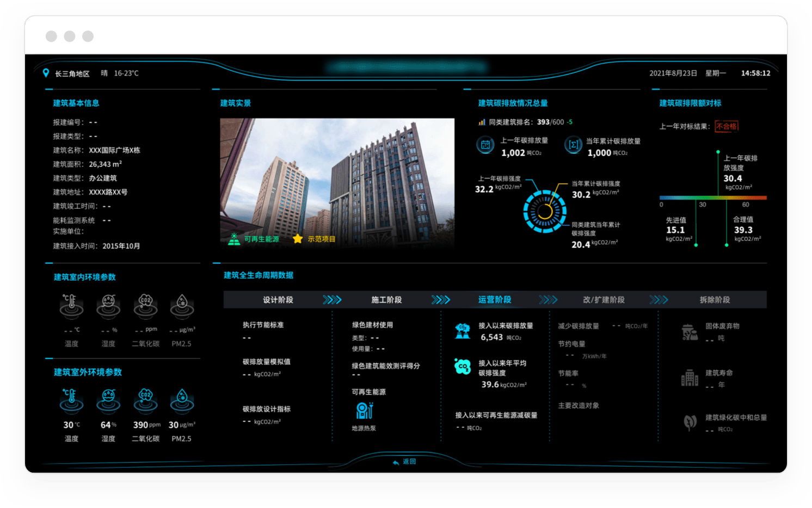812x508 pixels.
Task: Open the 施工阶段 stage tab
Action: tap(386, 300)
